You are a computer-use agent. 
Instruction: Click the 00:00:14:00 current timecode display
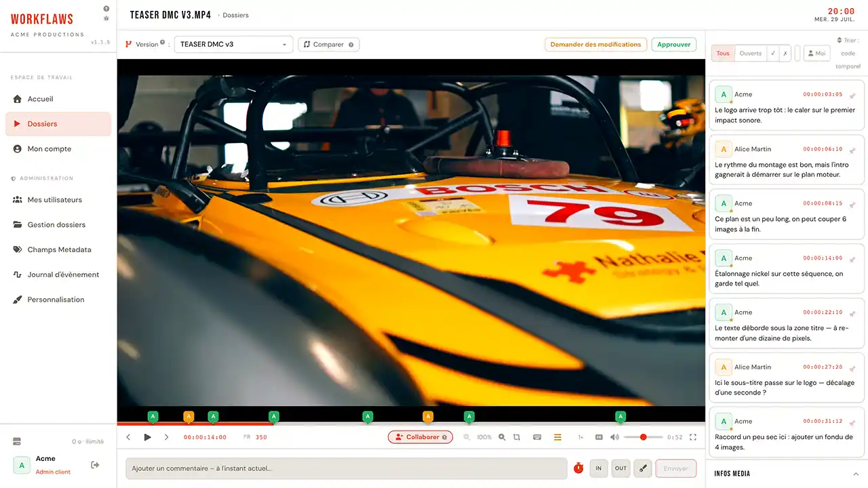[205, 437]
